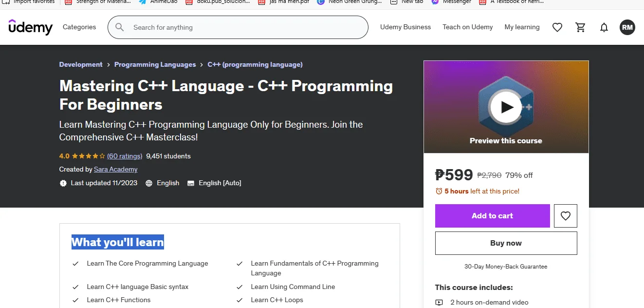Click the English [Auto] captions text
The width and height of the screenshot is (644, 308).
pos(220,183)
